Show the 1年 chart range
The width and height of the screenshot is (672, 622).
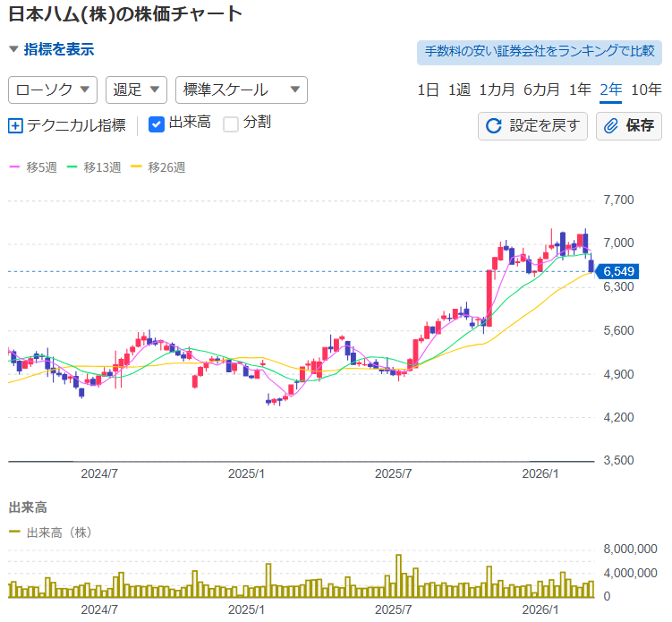point(580,89)
